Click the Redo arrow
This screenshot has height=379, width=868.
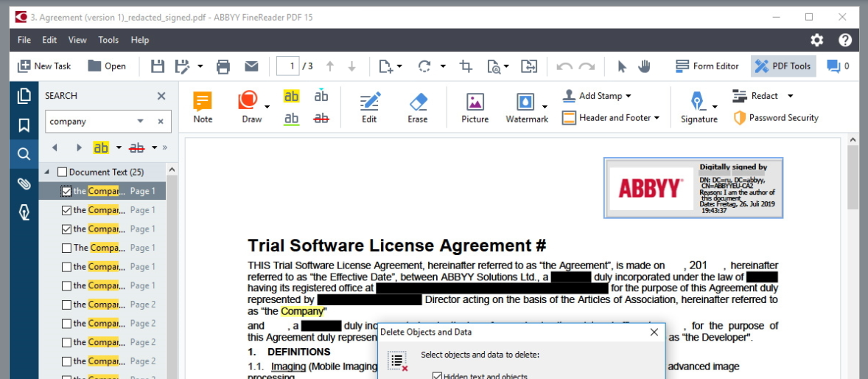point(587,66)
